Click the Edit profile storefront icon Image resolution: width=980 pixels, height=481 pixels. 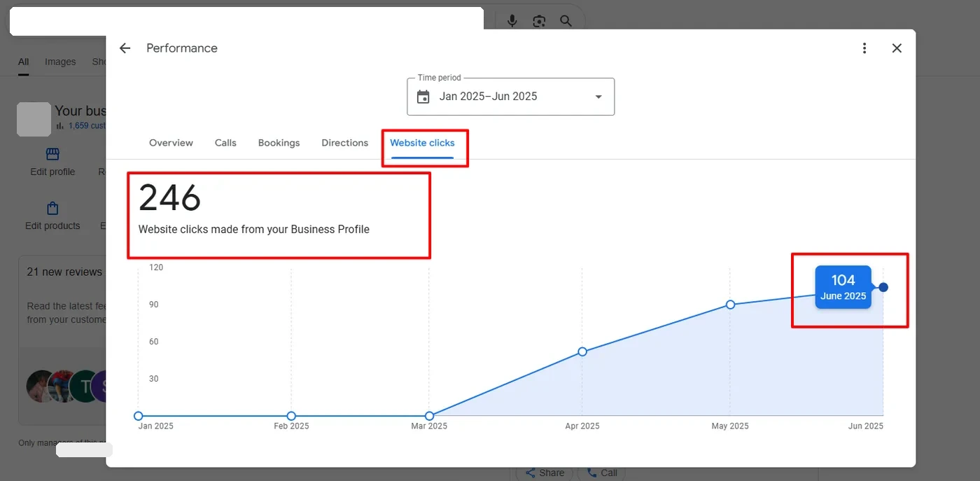click(x=52, y=154)
